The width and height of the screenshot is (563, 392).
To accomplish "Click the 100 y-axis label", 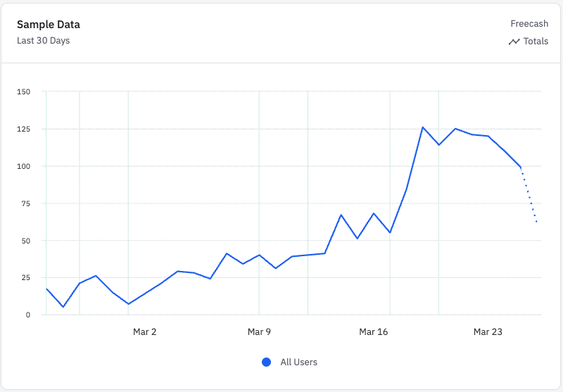I will point(23,167).
